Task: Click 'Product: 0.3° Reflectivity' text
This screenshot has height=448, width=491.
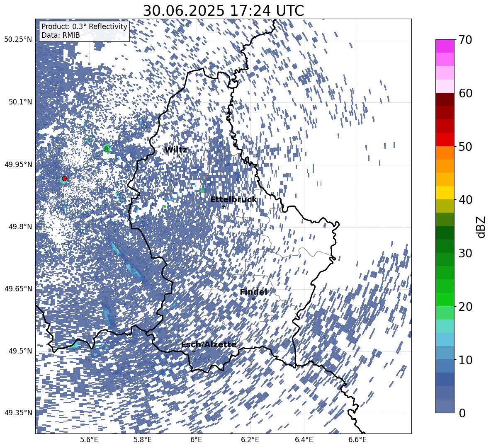Action: pos(84,26)
